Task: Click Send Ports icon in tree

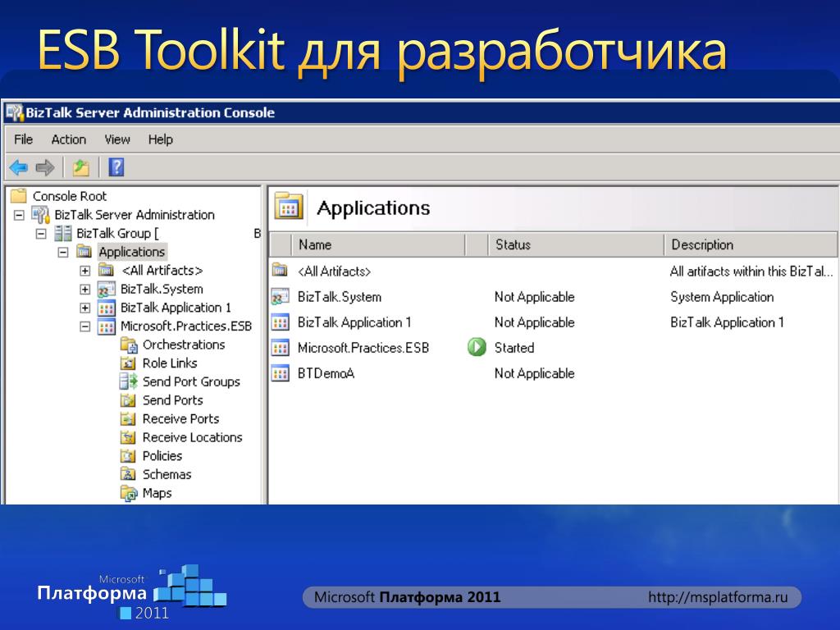Action: pyautogui.click(x=128, y=400)
